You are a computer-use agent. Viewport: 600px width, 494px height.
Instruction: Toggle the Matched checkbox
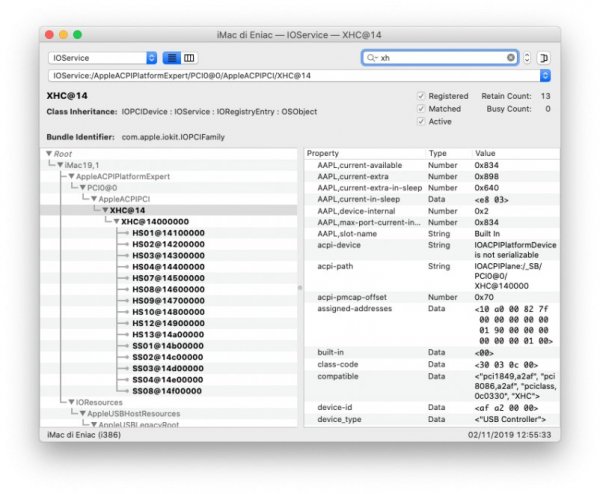(421, 109)
